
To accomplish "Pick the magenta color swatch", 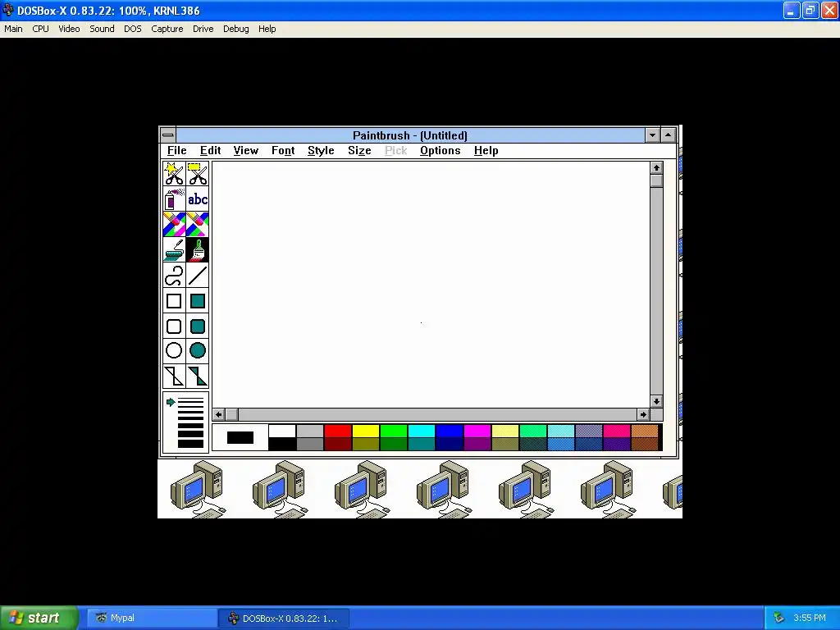I will tap(477, 431).
